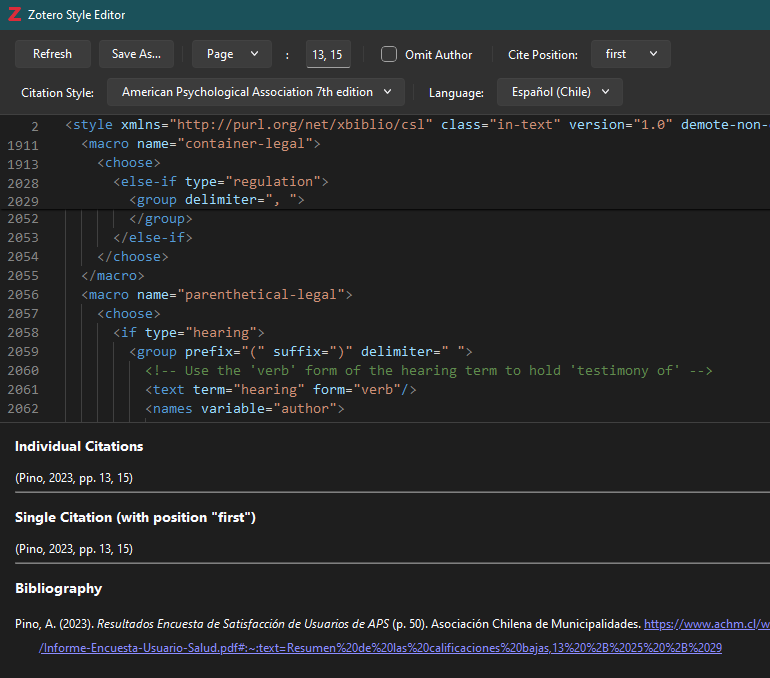The height and width of the screenshot is (678, 770).
Task: Open the Language dropdown showing Español (Chile)
Action: coord(560,92)
